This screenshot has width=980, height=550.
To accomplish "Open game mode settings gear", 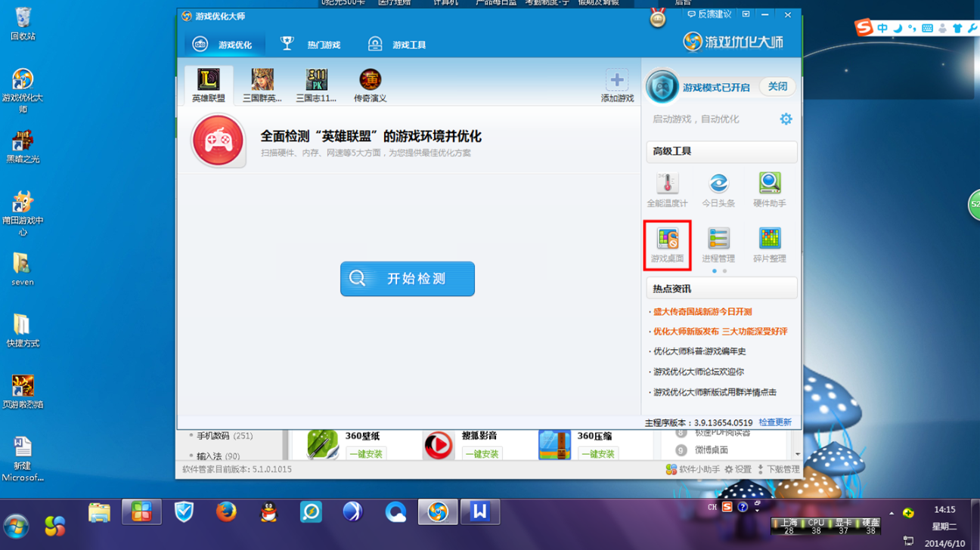I will [x=786, y=119].
